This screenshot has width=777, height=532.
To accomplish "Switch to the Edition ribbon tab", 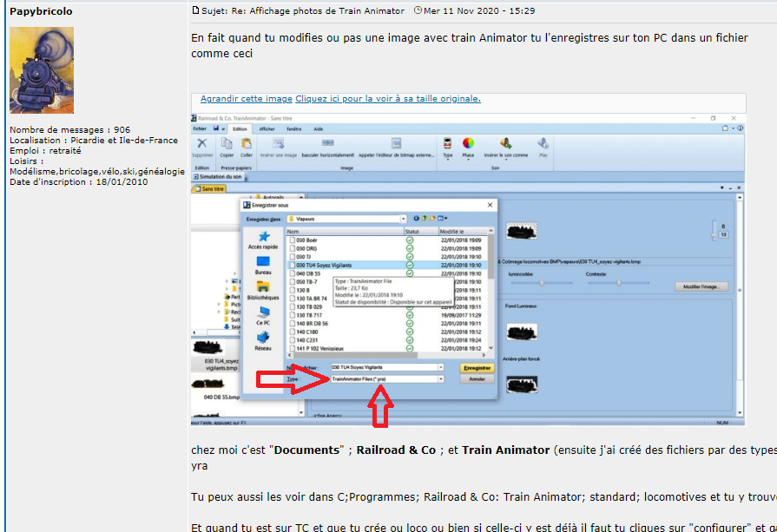I will 240,128.
